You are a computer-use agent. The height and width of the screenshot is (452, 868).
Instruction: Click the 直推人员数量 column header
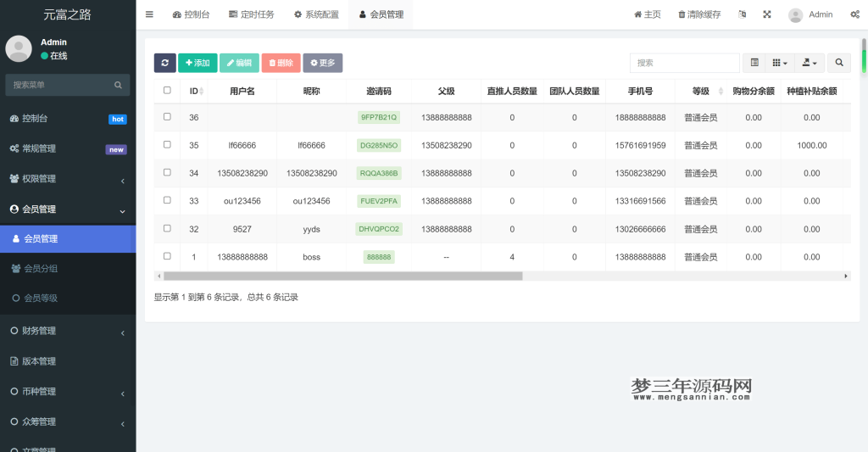click(x=512, y=92)
